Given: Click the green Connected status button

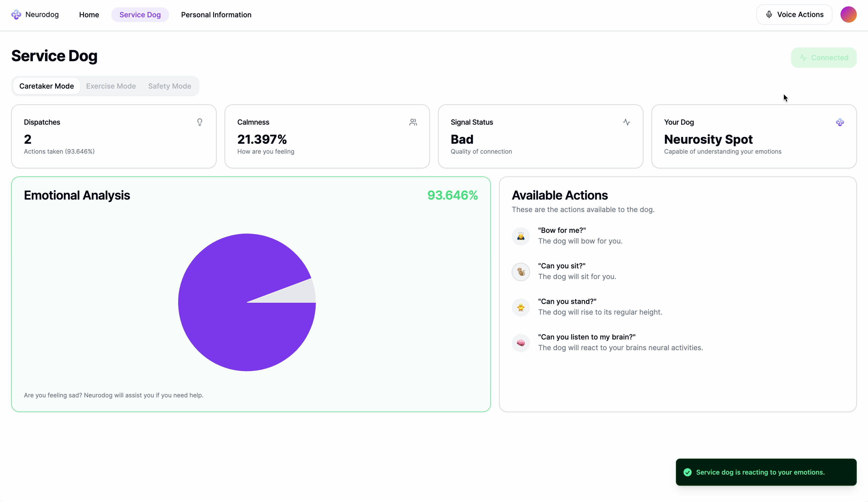Looking at the screenshot, I should [x=823, y=57].
